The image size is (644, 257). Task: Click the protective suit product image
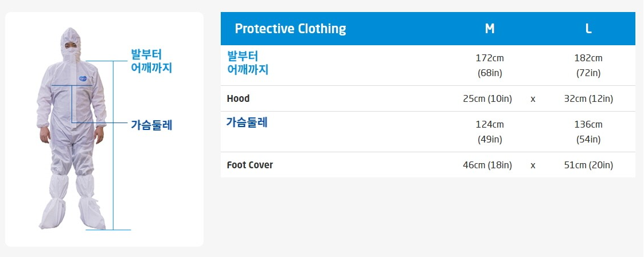tap(72, 129)
